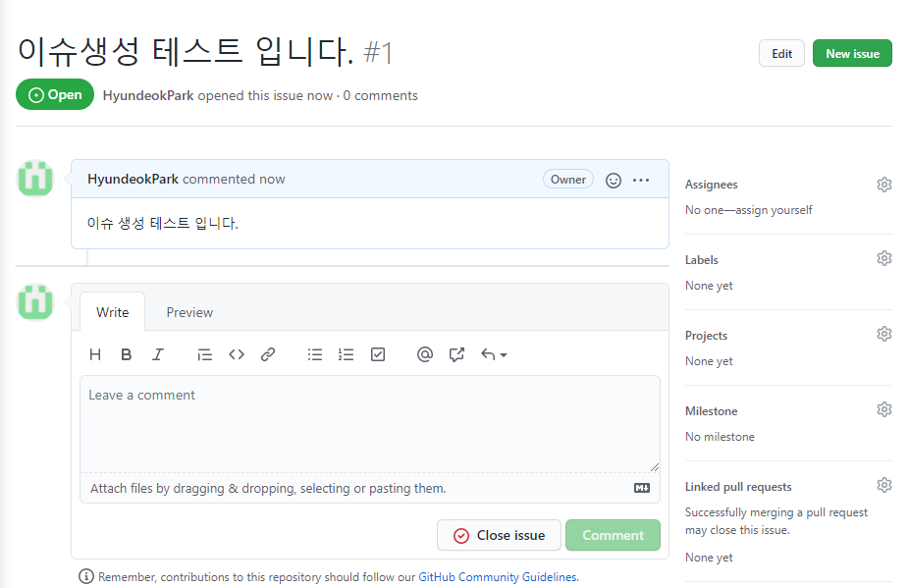The height and width of the screenshot is (588, 910).
Task: Click the green Open status badge
Action: click(x=55, y=94)
